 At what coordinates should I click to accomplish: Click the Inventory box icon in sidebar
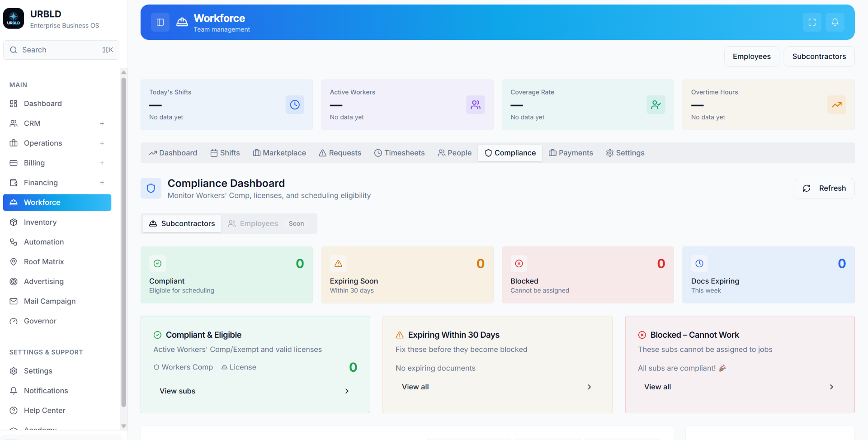coord(14,222)
